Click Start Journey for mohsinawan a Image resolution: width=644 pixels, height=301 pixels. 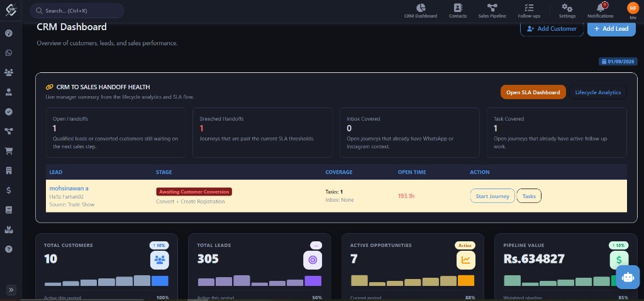tap(492, 196)
